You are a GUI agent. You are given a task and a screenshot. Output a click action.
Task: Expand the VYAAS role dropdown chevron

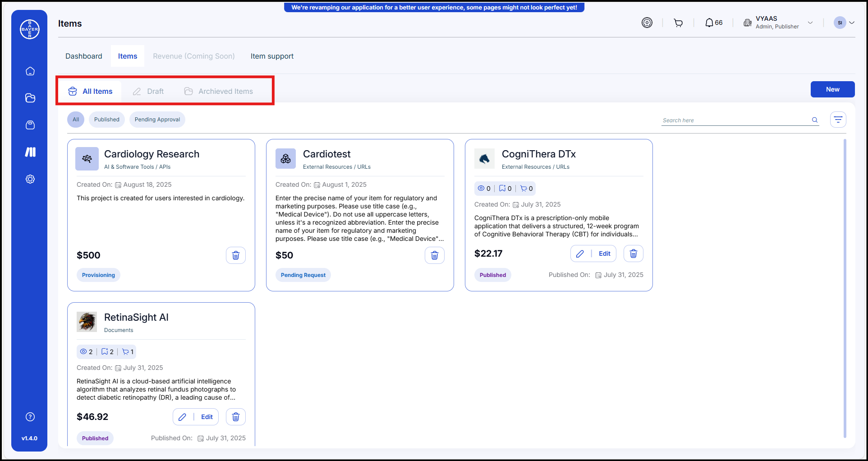[810, 23]
